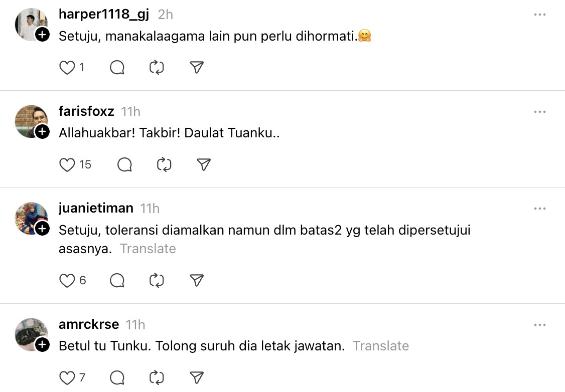Follow amrckrse via plus badge on avatar

point(43,345)
